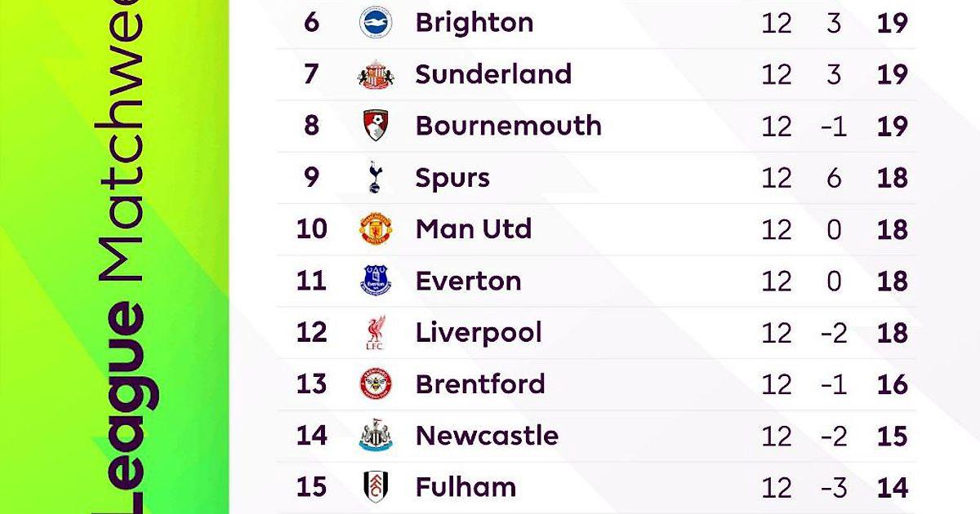
Task: Click the Everton club crest
Action: [x=376, y=281]
